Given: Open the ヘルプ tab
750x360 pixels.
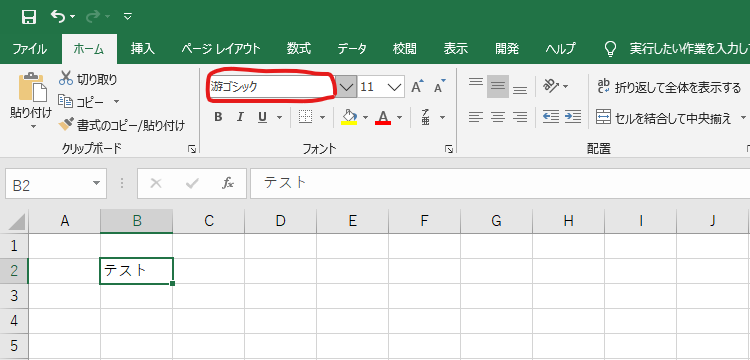Looking at the screenshot, I should point(561,49).
